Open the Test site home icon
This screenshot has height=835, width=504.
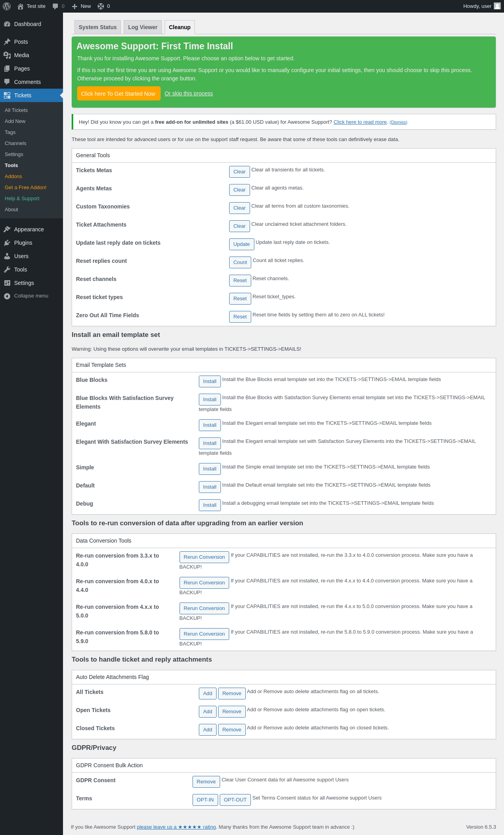click(x=20, y=6)
